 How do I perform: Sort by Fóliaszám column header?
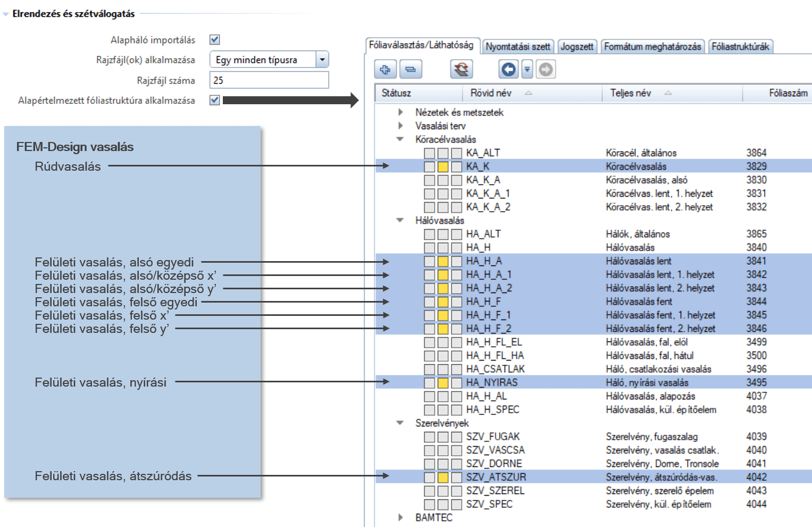[x=777, y=93]
